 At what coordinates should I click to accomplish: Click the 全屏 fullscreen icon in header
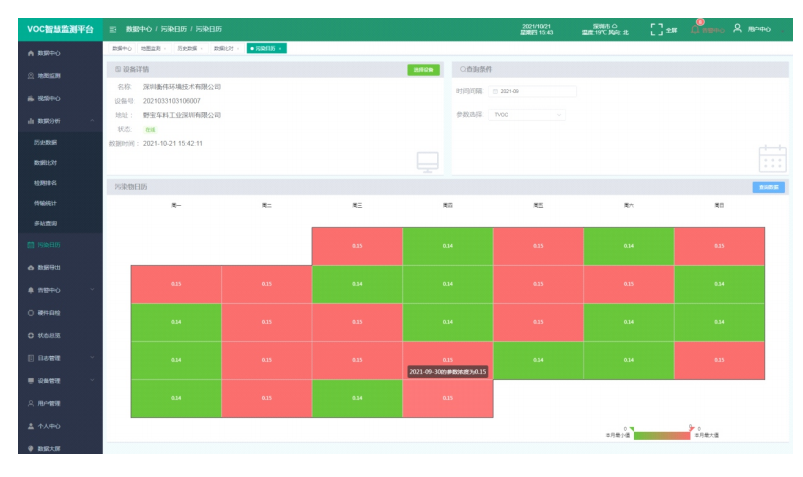(x=657, y=29)
